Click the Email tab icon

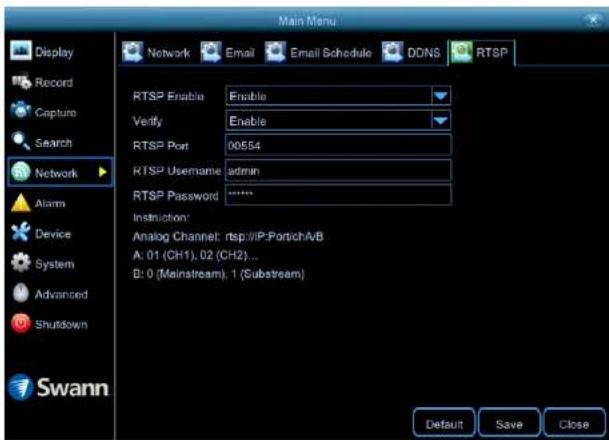click(x=211, y=52)
